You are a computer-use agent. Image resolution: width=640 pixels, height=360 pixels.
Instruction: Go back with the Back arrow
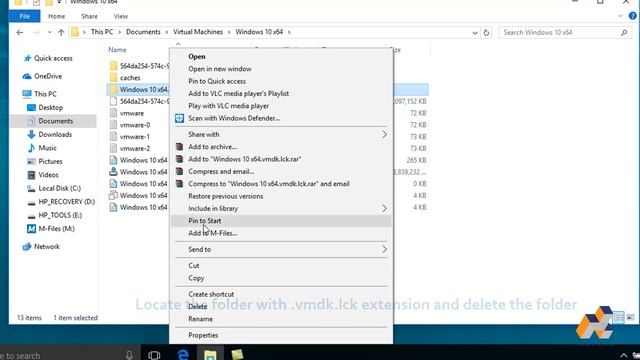[x=20, y=32]
